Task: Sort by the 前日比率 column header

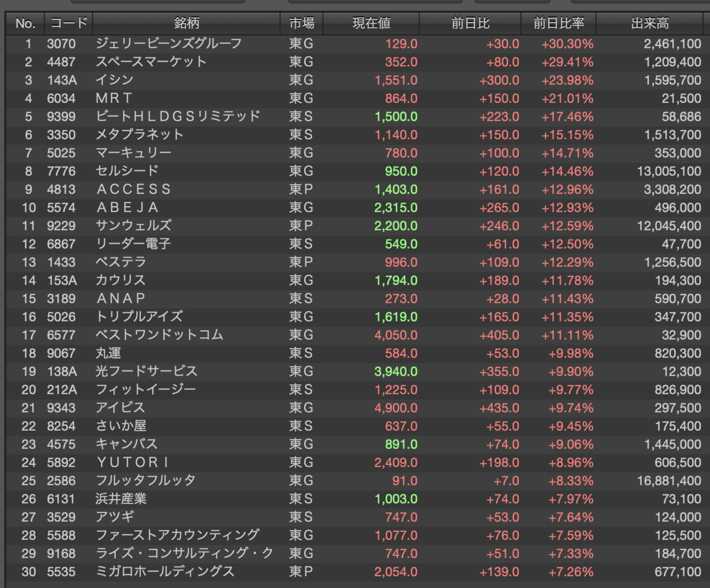Action: click(558, 24)
